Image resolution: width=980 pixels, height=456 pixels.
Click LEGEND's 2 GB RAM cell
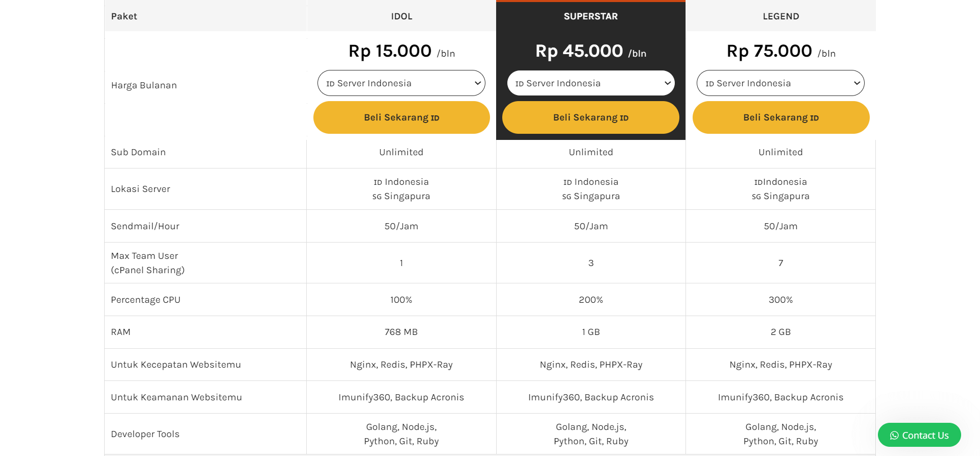(780, 332)
